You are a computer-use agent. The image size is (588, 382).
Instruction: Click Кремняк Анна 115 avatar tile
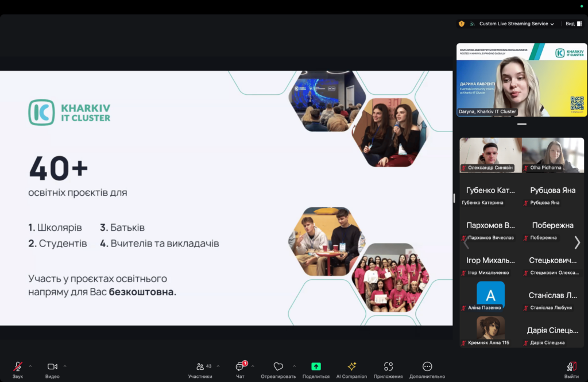click(x=490, y=330)
